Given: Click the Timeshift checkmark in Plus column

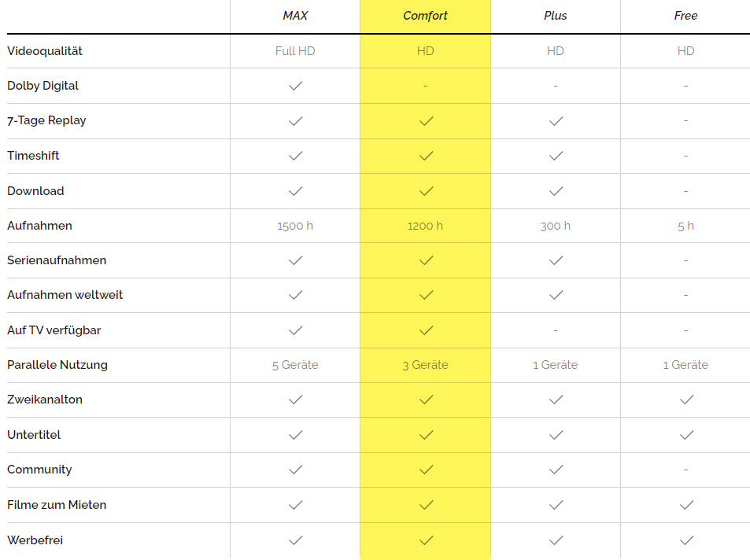Looking at the screenshot, I should tap(556, 156).
